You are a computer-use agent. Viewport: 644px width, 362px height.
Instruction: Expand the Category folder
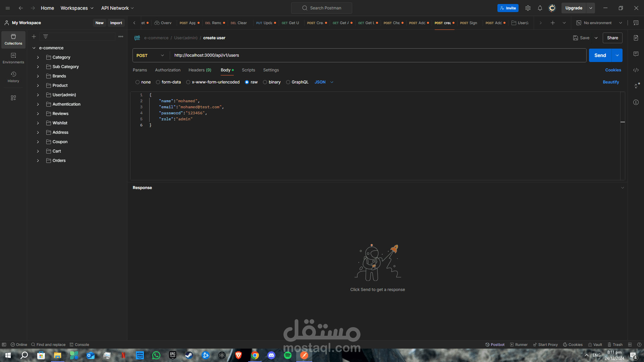click(38, 57)
